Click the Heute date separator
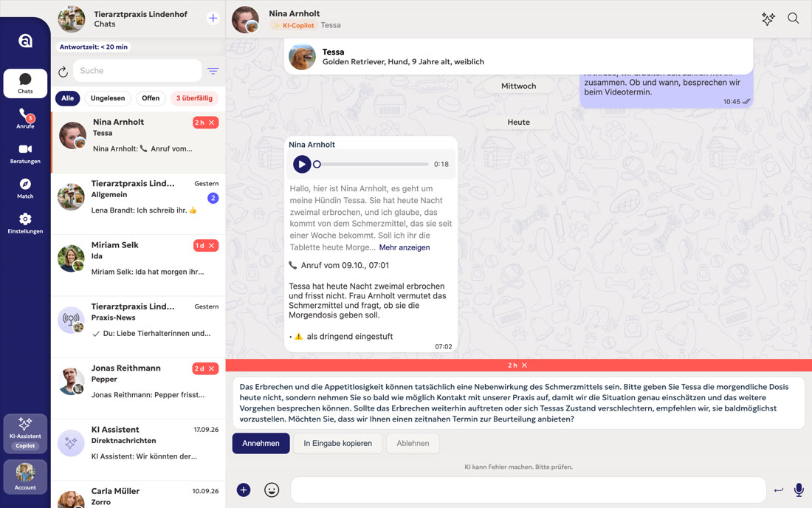This screenshot has width=812, height=508. pos(518,123)
